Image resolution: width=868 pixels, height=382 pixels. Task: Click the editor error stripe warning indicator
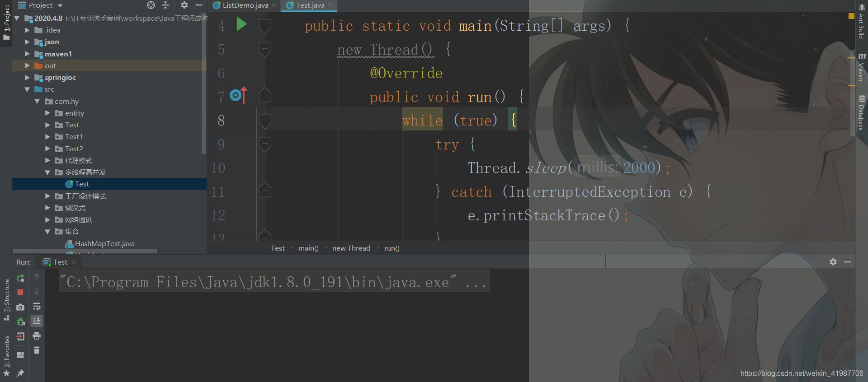pyautogui.click(x=851, y=16)
